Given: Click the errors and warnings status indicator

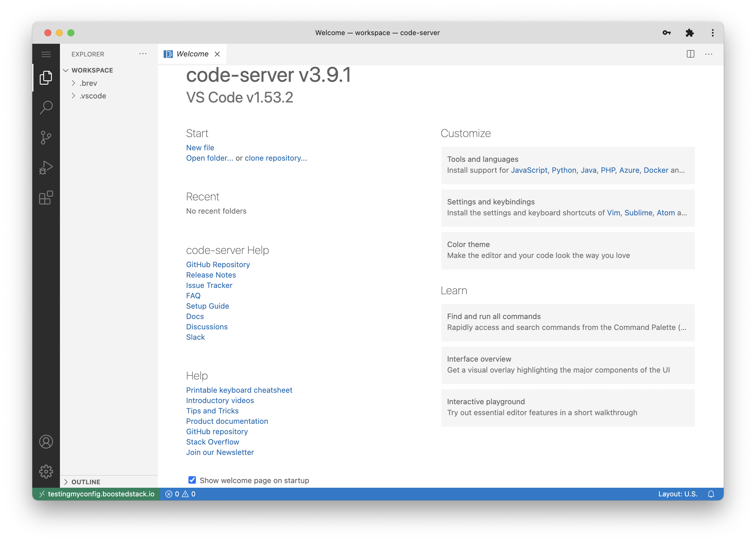Looking at the screenshot, I should pyautogui.click(x=180, y=494).
